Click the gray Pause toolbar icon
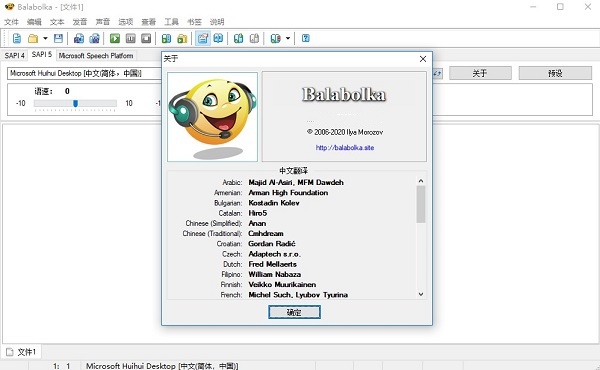The image size is (600, 370). coord(130,38)
